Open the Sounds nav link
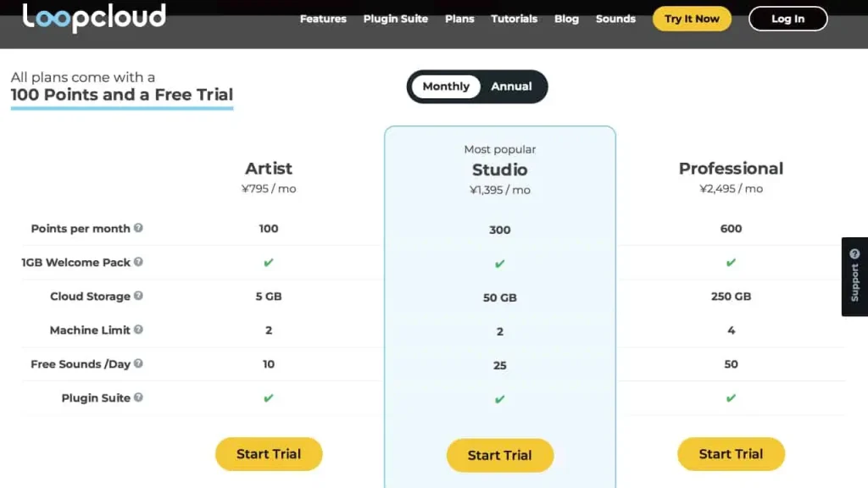Viewport: 868px width, 488px height. pyautogui.click(x=615, y=19)
